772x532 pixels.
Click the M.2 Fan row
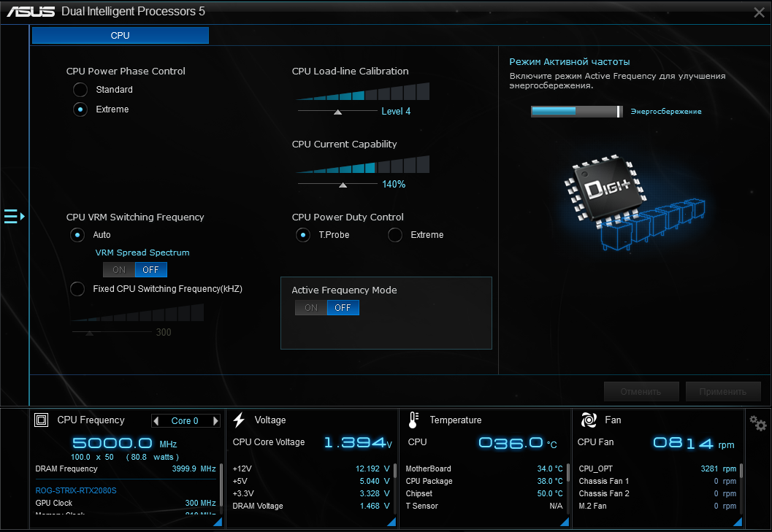(x=658, y=506)
